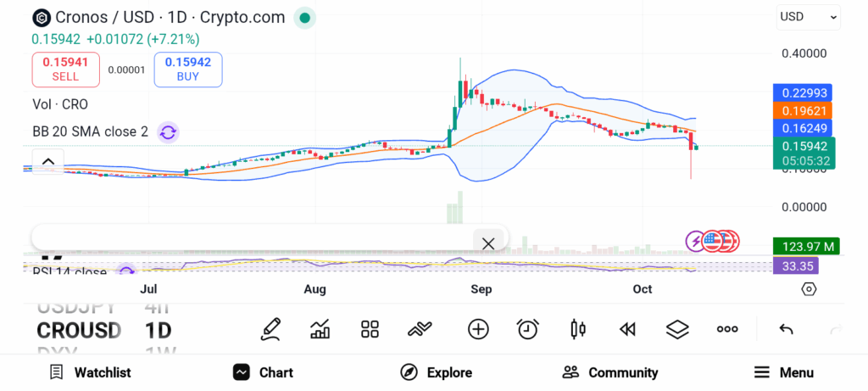
Task: Open the layout grid icon
Action: [x=370, y=329]
